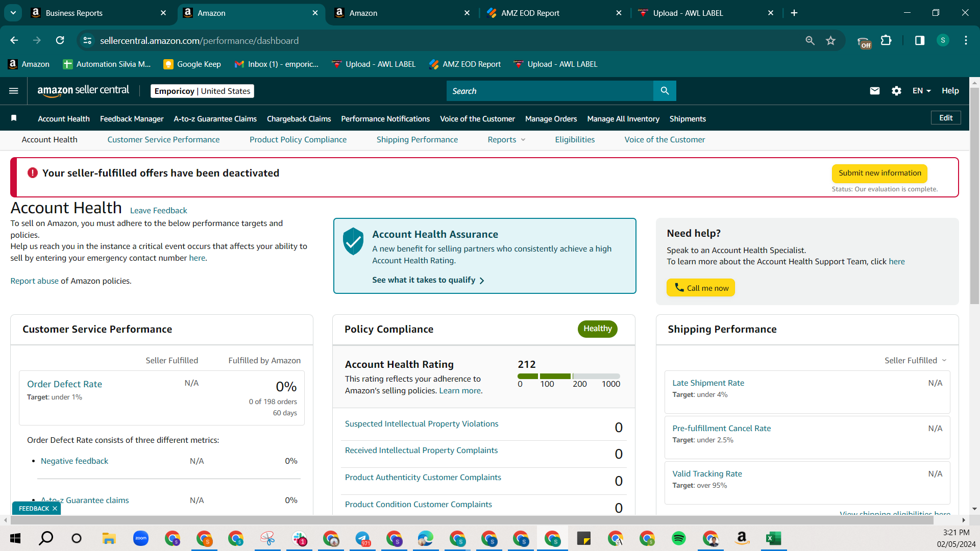The image size is (980, 551).
Task: Click the Submit new information button
Action: pyautogui.click(x=879, y=173)
